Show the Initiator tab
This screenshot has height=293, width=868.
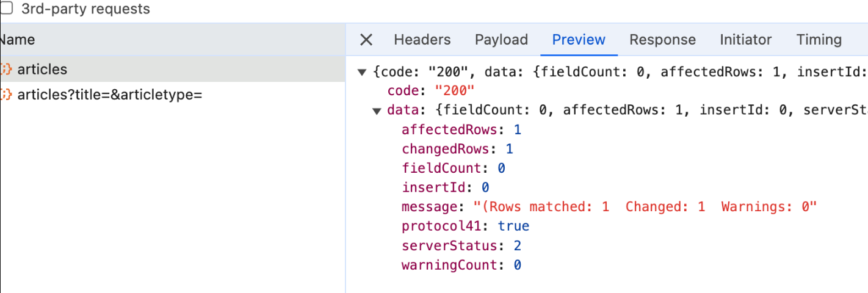pos(745,40)
